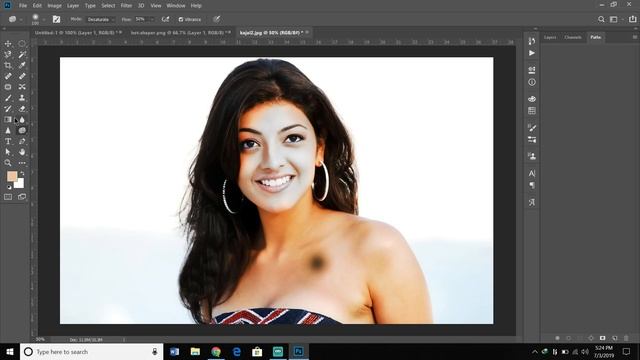The width and height of the screenshot is (640, 360).
Task: Click the foreground color swatch
Action: [12, 176]
